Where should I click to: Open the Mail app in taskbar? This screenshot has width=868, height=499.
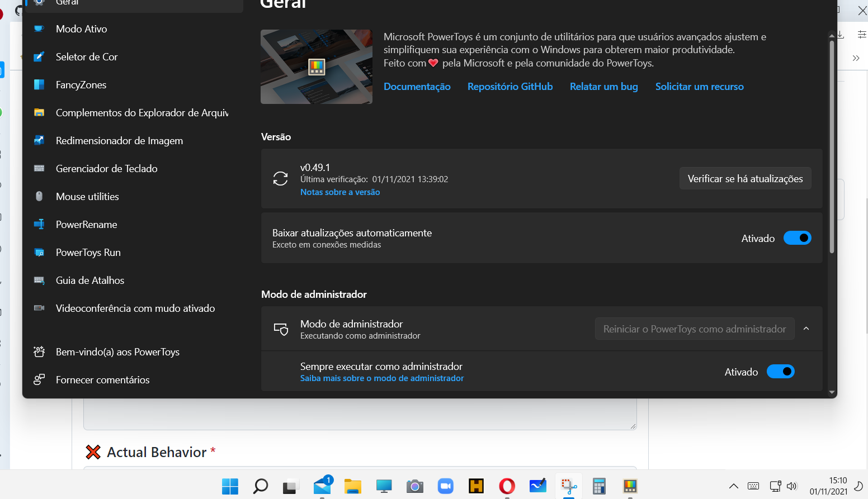tap(322, 486)
